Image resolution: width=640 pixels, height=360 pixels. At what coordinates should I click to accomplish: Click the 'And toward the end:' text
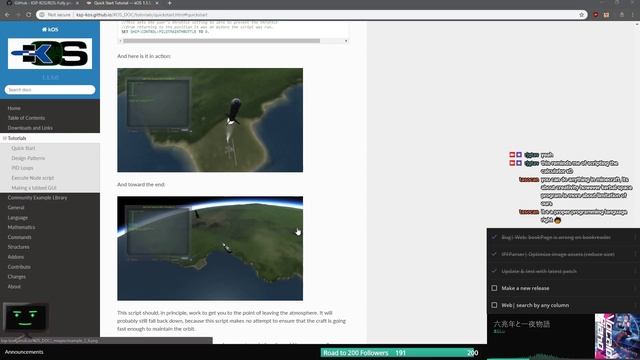(141, 184)
